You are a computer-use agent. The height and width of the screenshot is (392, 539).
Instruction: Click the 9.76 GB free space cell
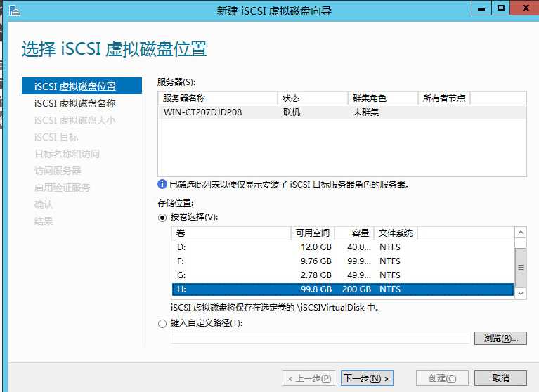(x=316, y=261)
